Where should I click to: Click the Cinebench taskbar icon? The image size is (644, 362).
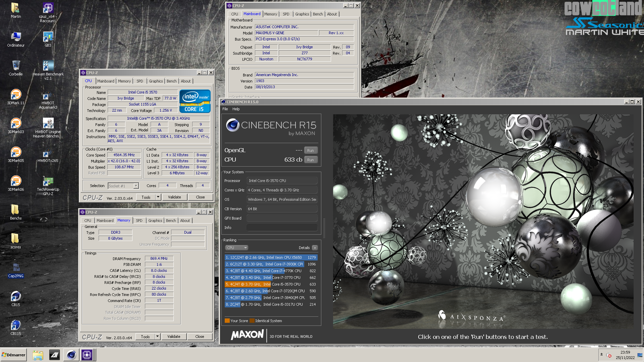coord(71,355)
